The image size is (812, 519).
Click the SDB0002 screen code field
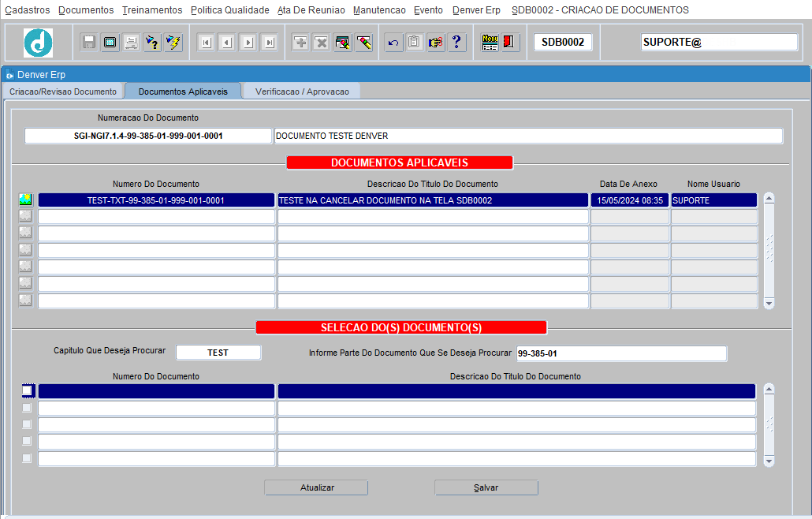click(x=563, y=42)
